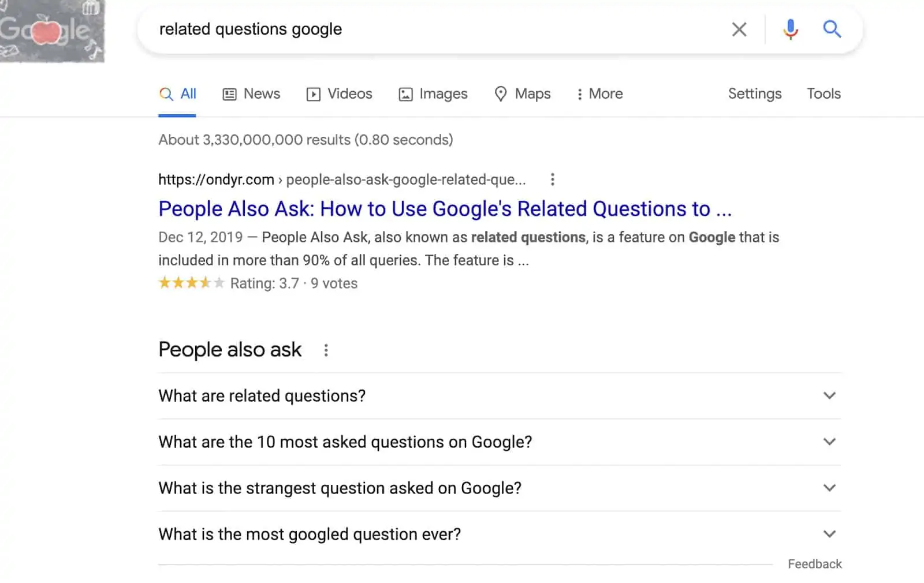Open the More search options menu
Viewport: 924px width, 583px height.
pyautogui.click(x=599, y=94)
